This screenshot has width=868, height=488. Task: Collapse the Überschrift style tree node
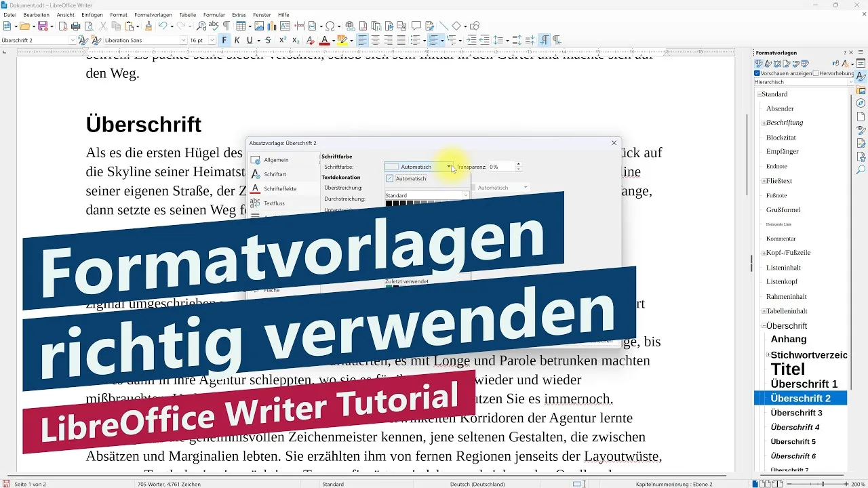(x=764, y=326)
